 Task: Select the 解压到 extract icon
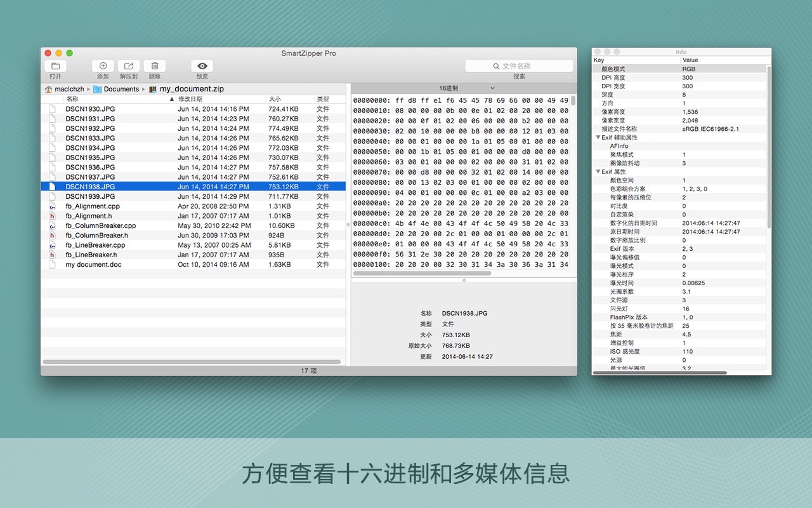[x=128, y=66]
